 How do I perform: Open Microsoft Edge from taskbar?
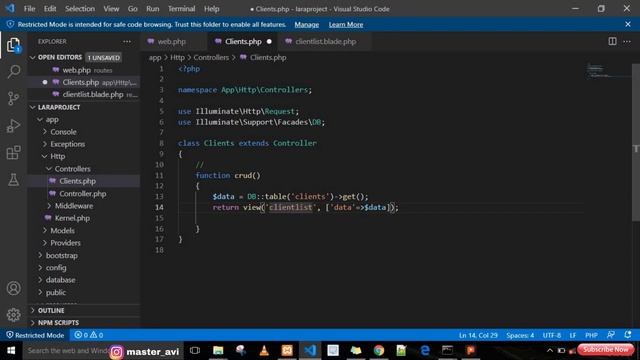click(x=424, y=350)
